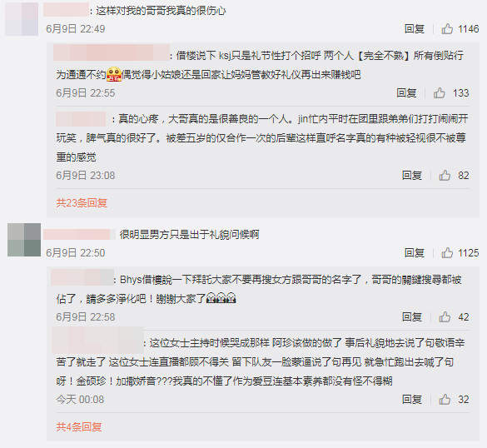Screen dimensions: 487x448
Task: Click the crying emojis in the 22:58 reply
Action: pos(221,298)
